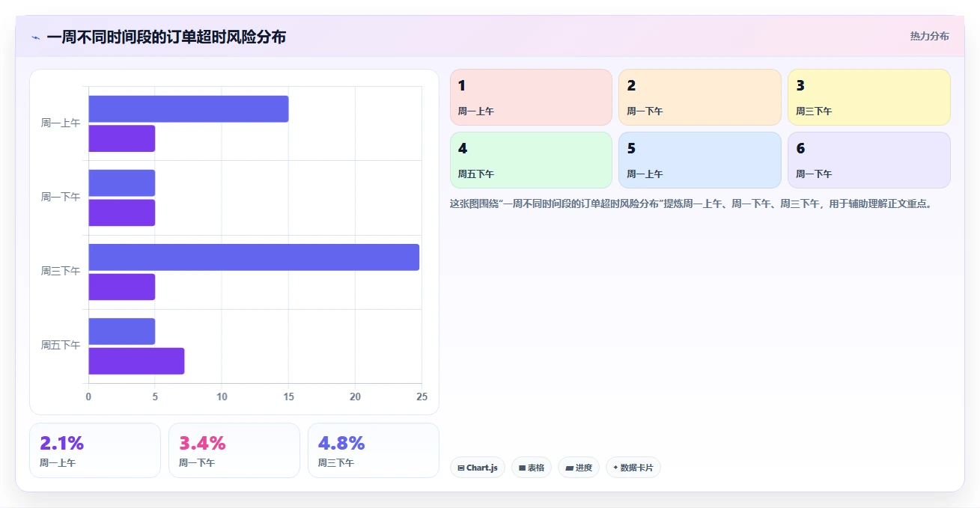Click the long blue bar for 周三下午
Viewport: 980px width, 508px height.
pos(254,257)
